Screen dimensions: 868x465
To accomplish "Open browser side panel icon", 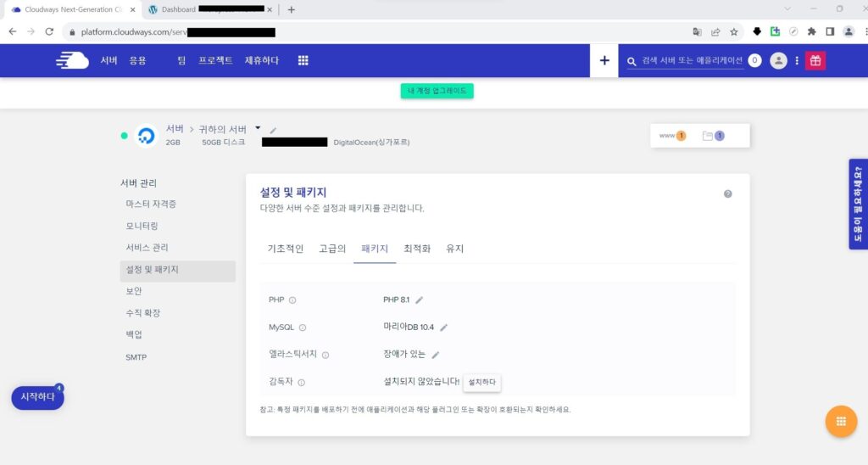I will click(x=830, y=31).
